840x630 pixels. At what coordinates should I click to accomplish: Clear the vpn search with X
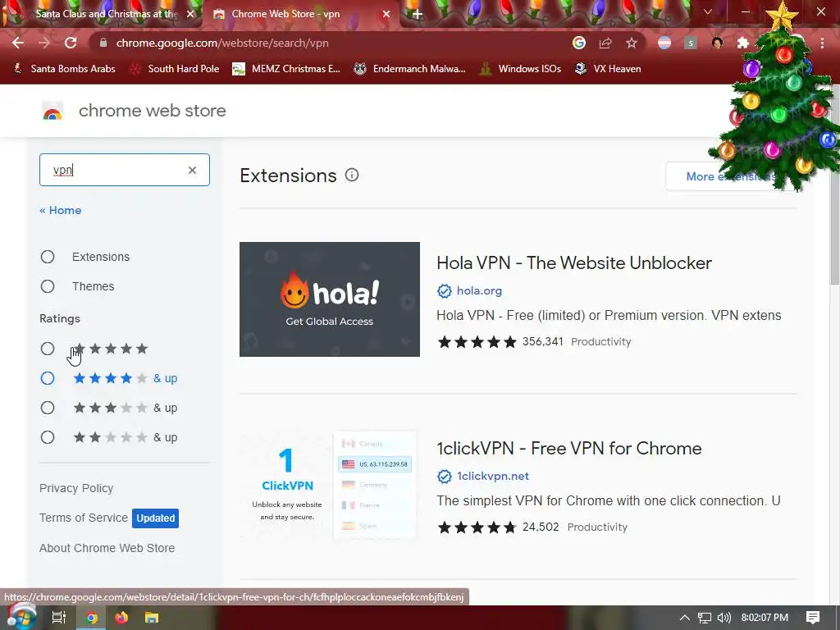pyautogui.click(x=192, y=170)
